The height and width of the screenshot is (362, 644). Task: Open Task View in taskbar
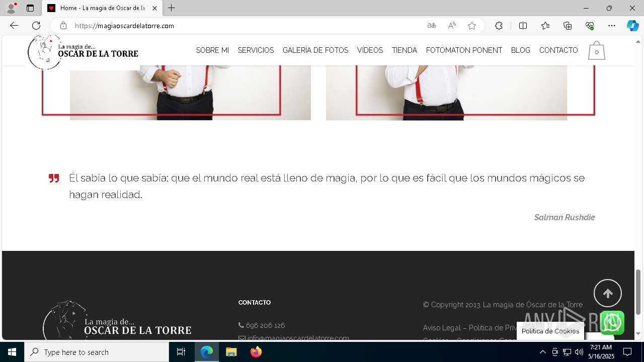(181, 352)
